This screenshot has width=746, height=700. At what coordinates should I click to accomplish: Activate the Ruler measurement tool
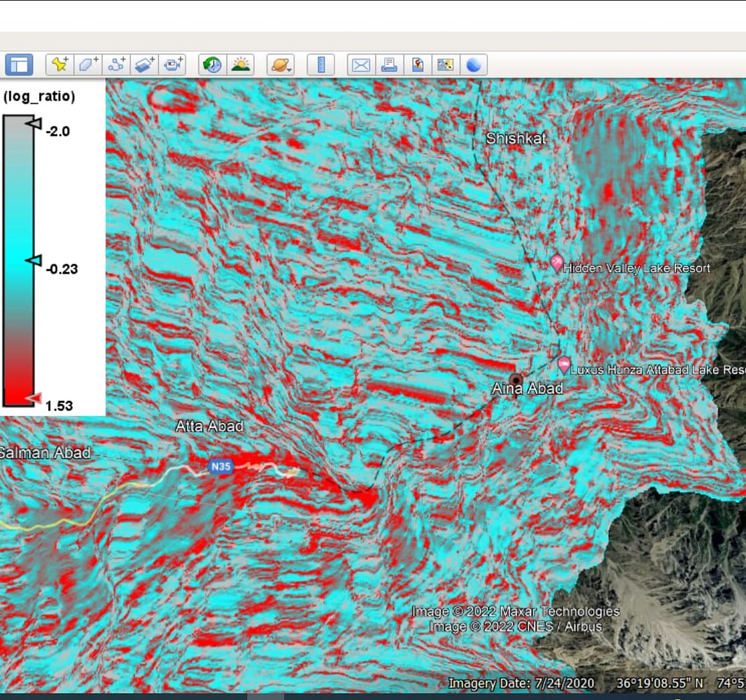(322, 64)
